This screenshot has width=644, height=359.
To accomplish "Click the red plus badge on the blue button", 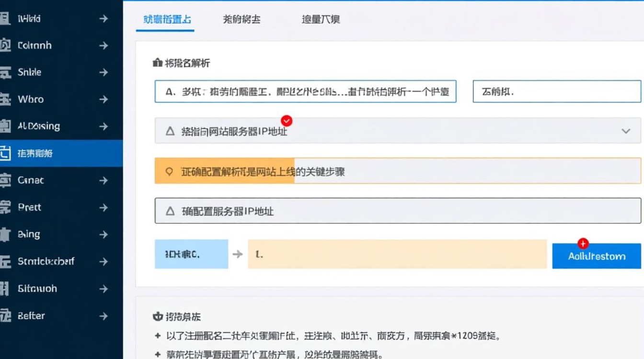I will pos(583,244).
